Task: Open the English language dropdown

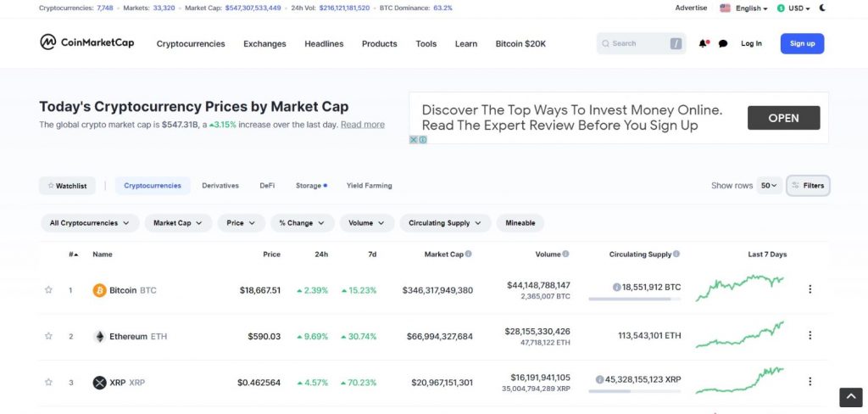Action: tap(752, 8)
